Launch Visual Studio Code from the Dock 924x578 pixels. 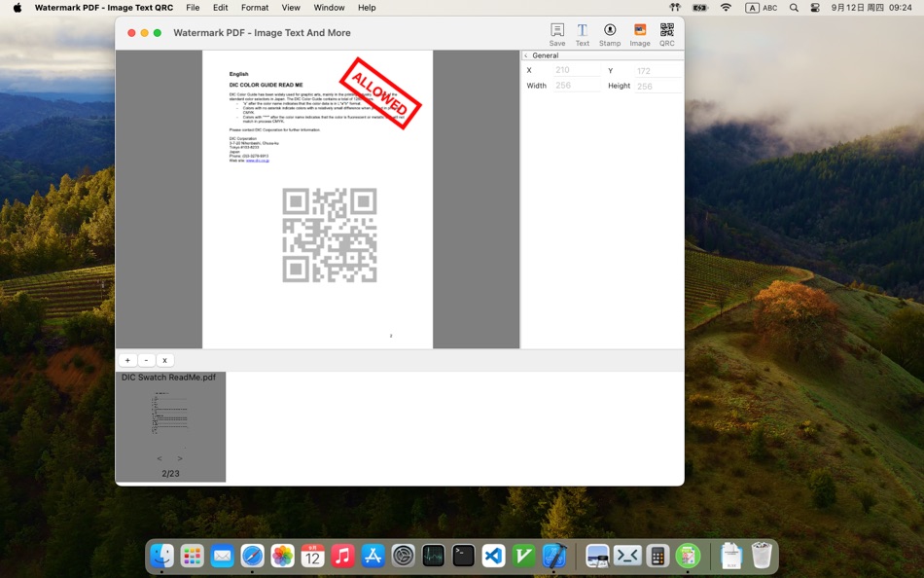tap(493, 556)
